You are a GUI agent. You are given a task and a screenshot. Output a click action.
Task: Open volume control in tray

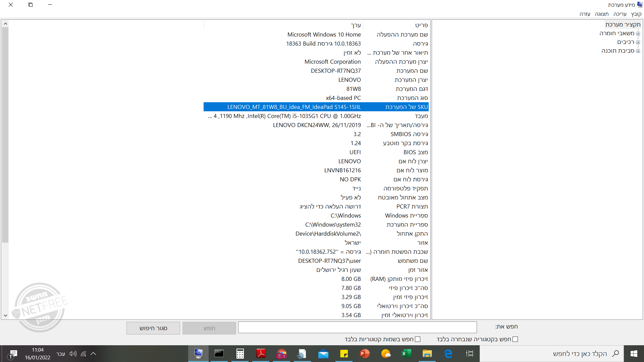73,354
